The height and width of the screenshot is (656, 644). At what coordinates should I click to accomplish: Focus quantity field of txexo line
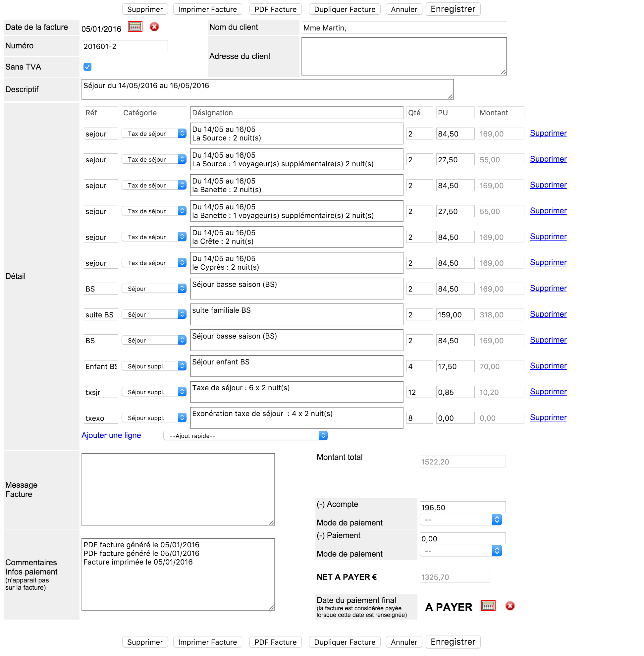point(419,418)
